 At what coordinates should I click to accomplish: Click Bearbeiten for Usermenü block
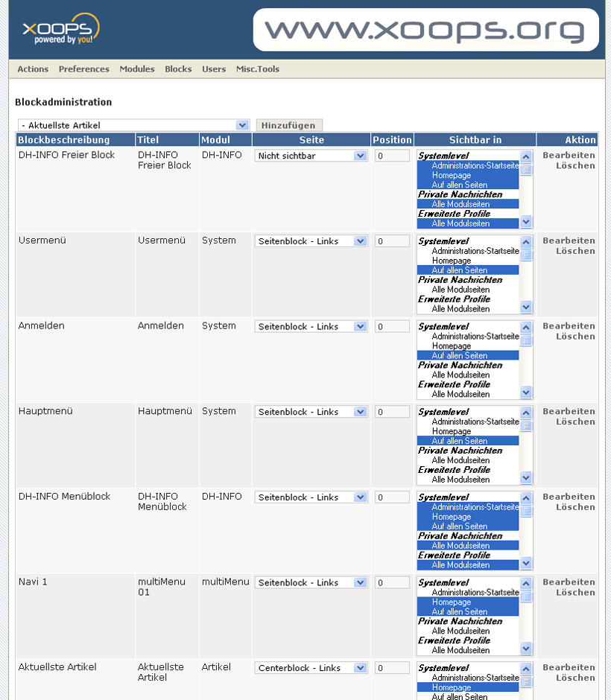569,241
